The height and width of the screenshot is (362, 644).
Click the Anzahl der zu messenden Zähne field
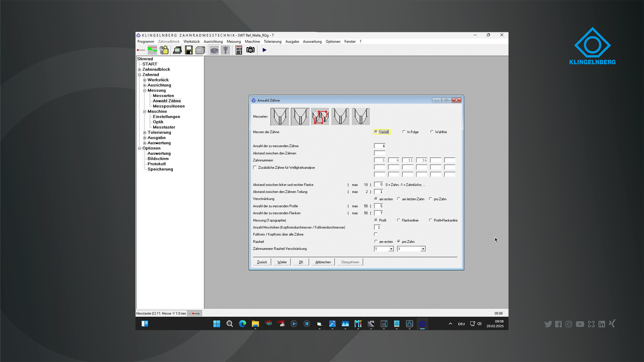coord(380,146)
